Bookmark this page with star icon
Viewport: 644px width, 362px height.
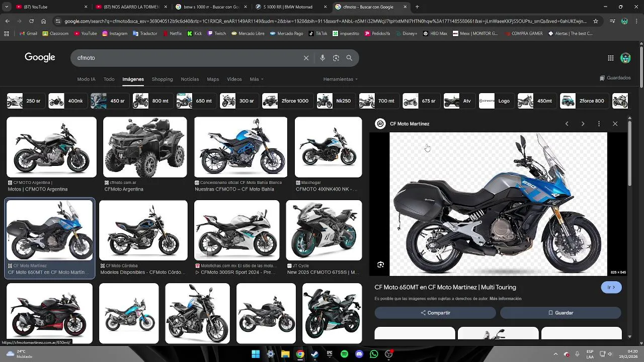coord(596,21)
